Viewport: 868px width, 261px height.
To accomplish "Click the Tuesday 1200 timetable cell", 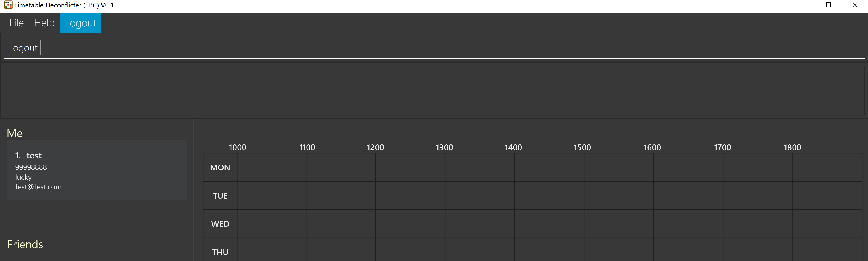I will [x=410, y=196].
